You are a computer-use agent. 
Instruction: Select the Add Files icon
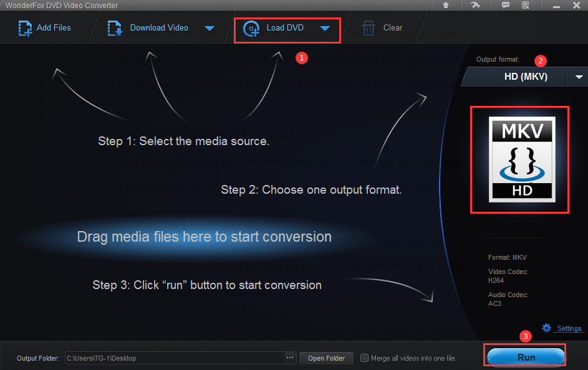[25, 28]
